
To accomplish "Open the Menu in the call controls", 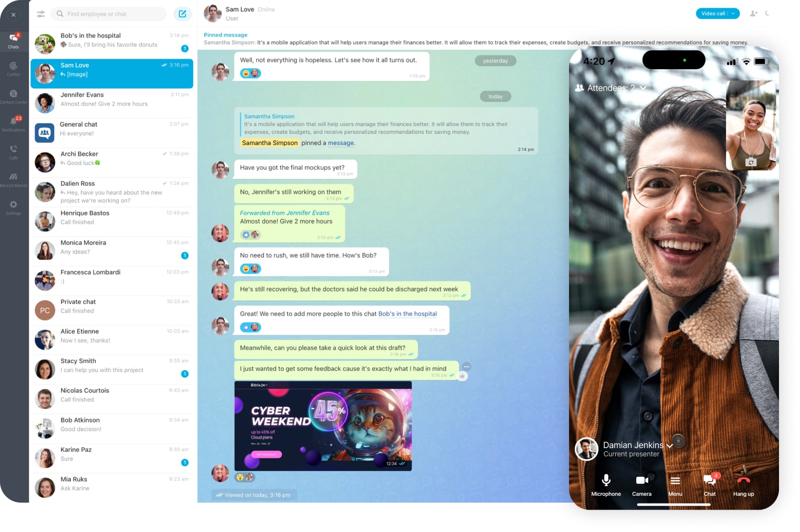I will (675, 480).
